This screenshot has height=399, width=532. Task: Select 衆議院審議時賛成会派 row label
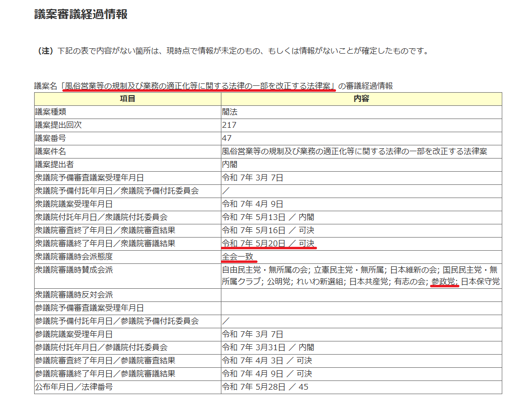(74, 270)
